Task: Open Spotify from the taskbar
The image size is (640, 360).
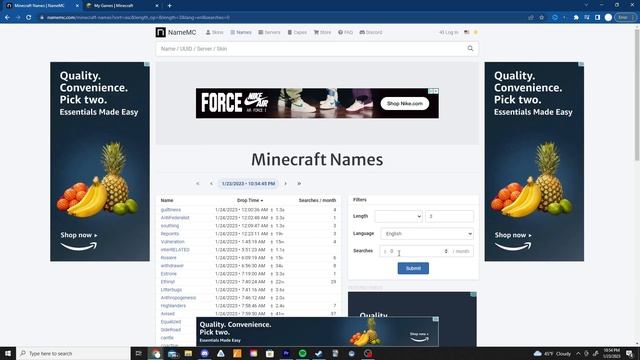Action: coord(302,353)
